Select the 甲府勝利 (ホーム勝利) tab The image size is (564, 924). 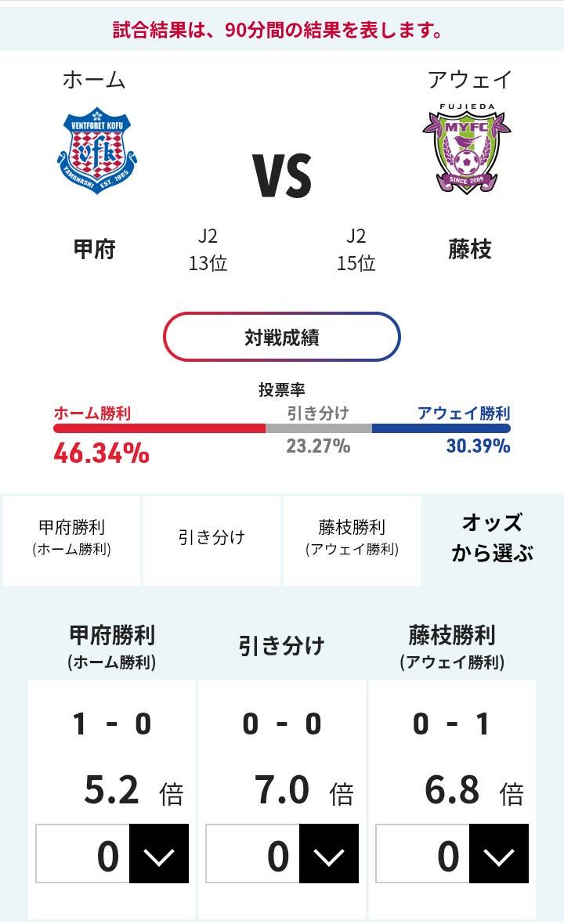pos(71,538)
